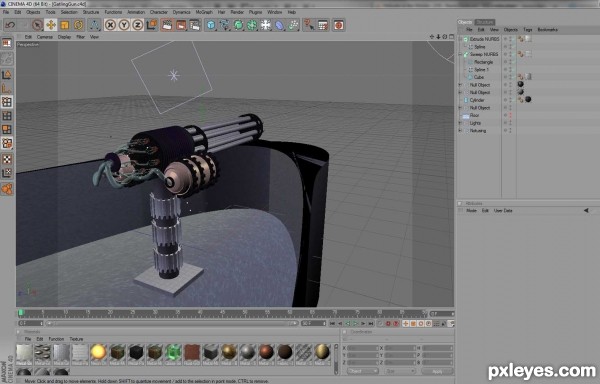This screenshot has height=384, width=600.
Task: Select the green glass material
Action: [x=173, y=352]
